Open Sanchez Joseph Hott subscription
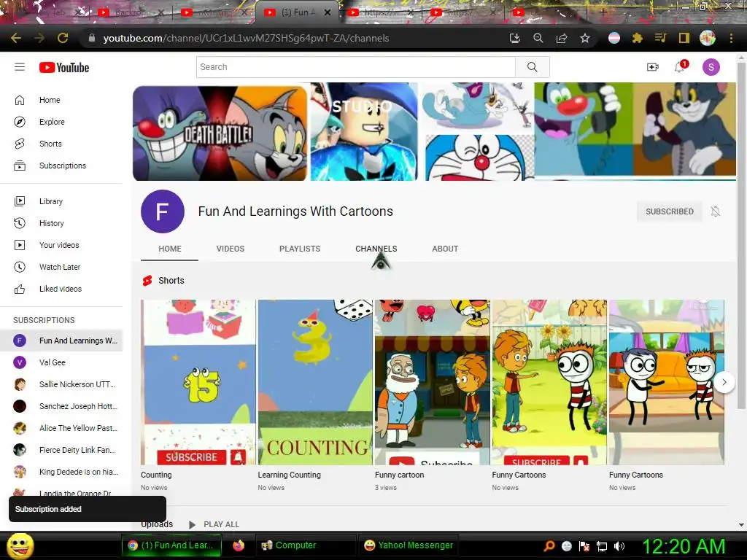This screenshot has height=560, width=747. [61, 406]
